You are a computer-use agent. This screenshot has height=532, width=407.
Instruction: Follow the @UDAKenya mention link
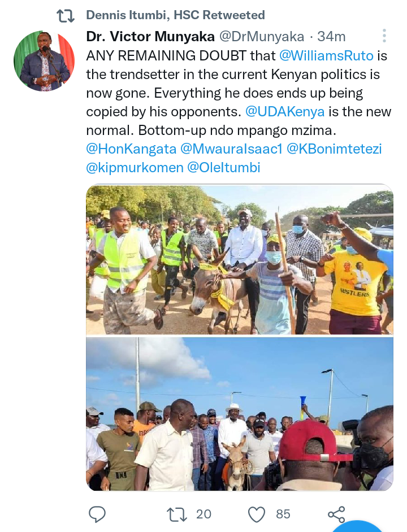pos(285,112)
